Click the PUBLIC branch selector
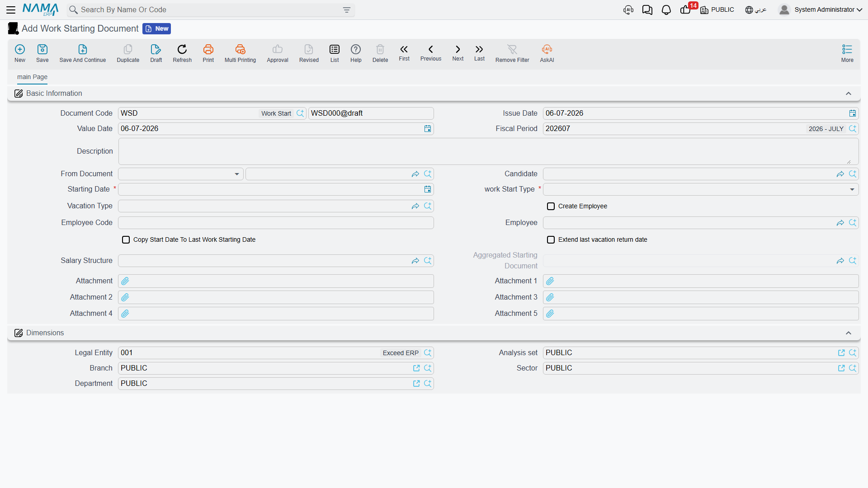This screenshot has height=488, width=868. (x=717, y=10)
